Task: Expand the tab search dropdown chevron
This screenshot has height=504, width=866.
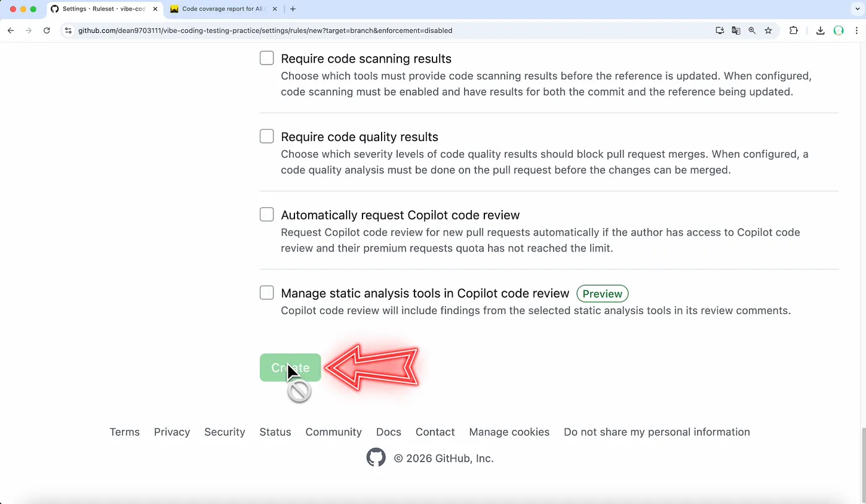Action: (x=856, y=9)
